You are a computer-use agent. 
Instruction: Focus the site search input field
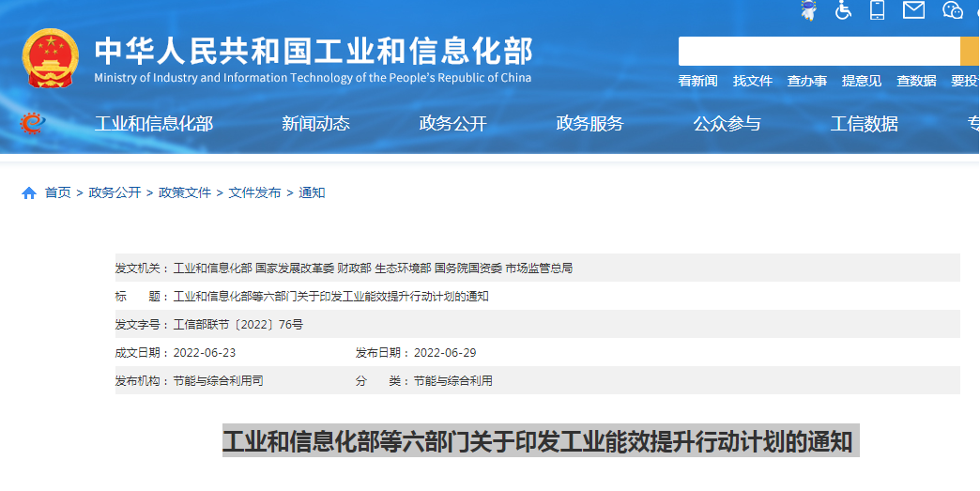tap(819, 52)
